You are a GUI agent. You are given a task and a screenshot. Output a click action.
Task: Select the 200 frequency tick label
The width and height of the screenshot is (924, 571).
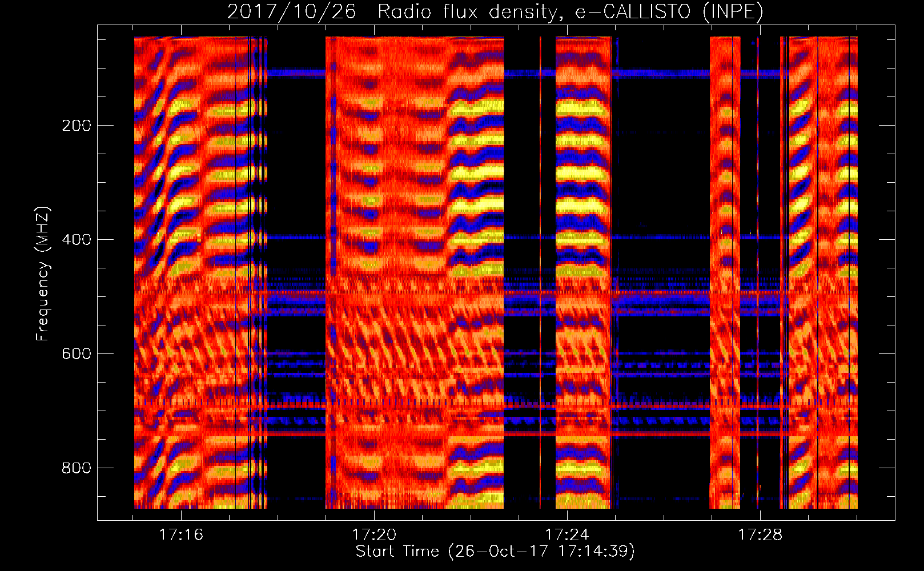[77, 126]
